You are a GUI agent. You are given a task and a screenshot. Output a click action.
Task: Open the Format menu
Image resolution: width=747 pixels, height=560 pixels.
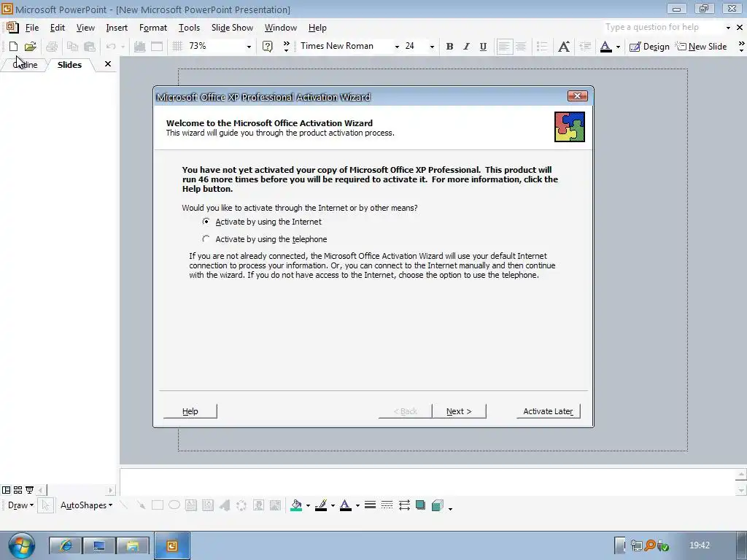(153, 28)
